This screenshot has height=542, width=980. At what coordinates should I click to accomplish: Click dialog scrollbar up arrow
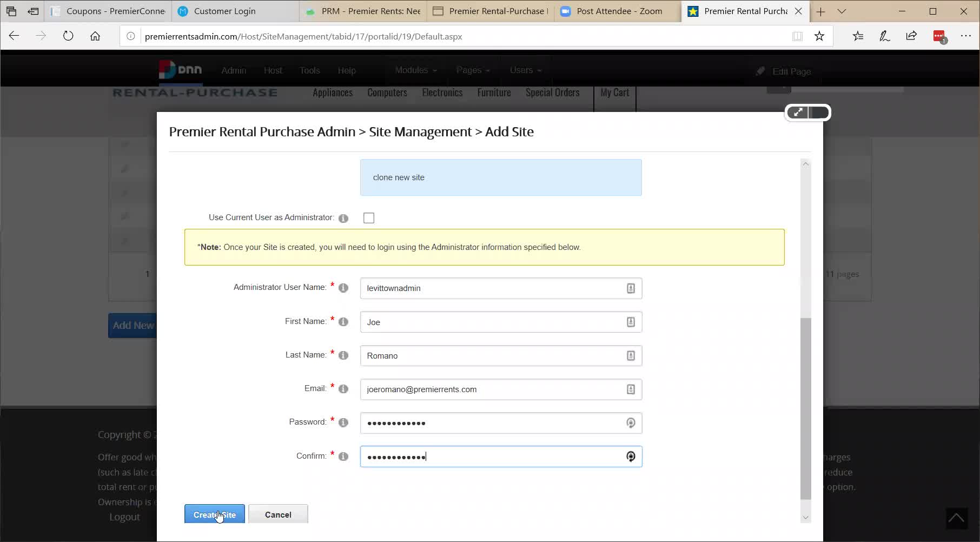[805, 164]
